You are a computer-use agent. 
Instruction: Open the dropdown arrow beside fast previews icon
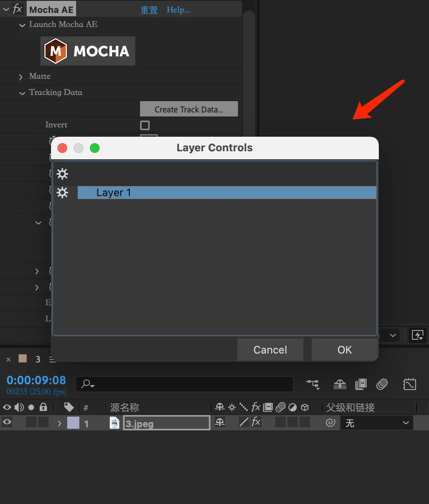[393, 335]
